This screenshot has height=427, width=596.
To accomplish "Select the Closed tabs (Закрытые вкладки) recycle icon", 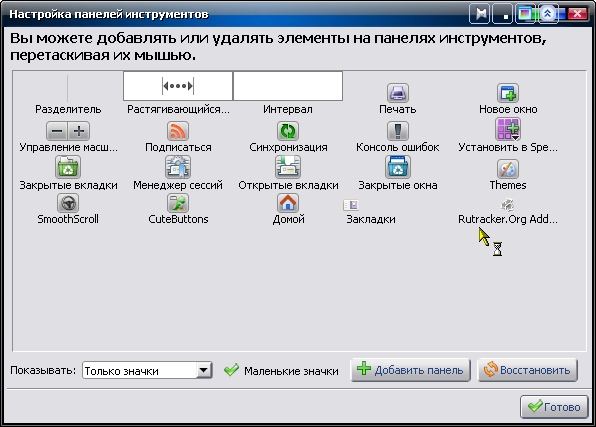I will click(x=68, y=167).
